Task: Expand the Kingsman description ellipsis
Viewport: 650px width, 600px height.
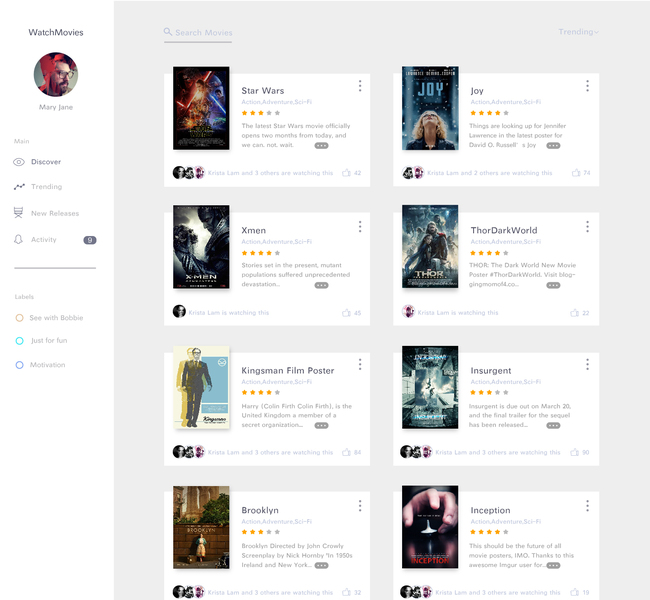Action: pos(321,425)
